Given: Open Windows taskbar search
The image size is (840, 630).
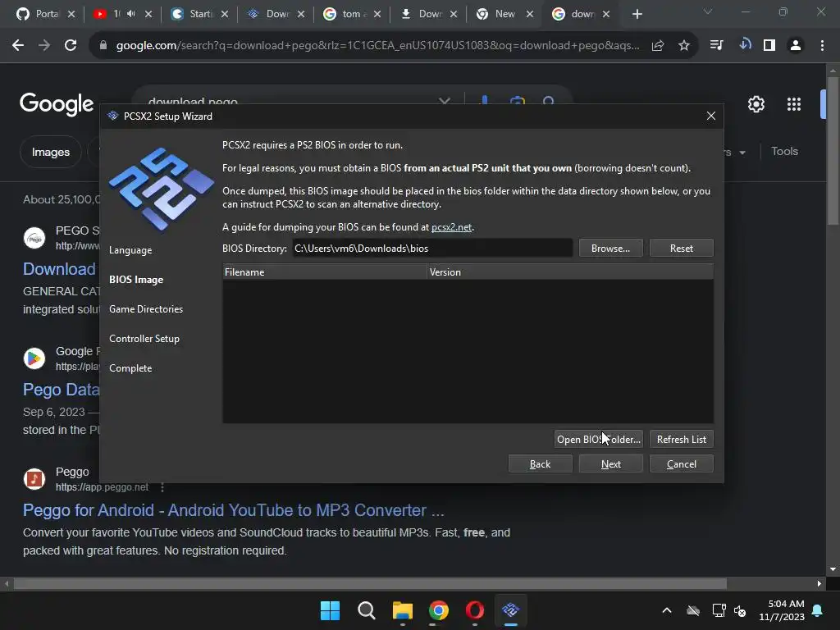Looking at the screenshot, I should point(367,610).
